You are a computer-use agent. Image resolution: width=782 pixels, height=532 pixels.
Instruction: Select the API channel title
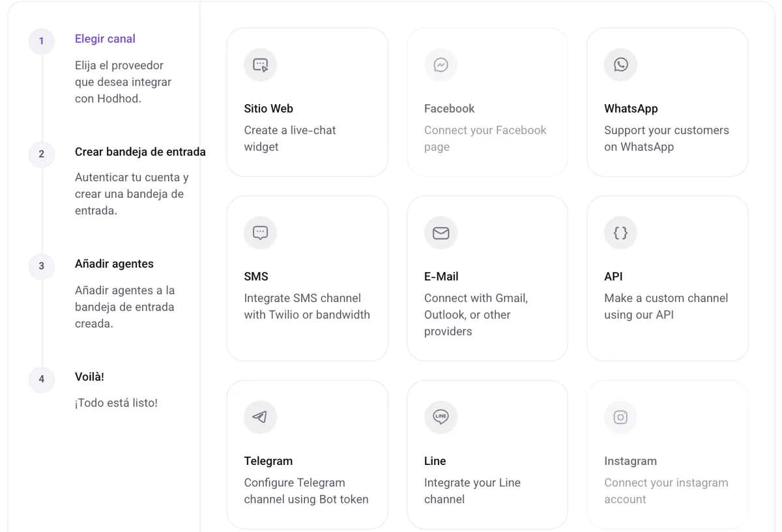(x=613, y=277)
